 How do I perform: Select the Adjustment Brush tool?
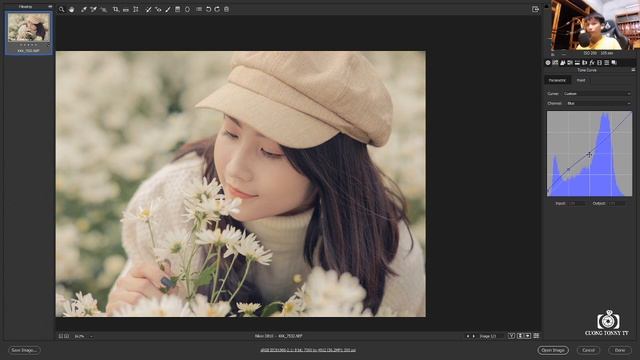(x=168, y=9)
